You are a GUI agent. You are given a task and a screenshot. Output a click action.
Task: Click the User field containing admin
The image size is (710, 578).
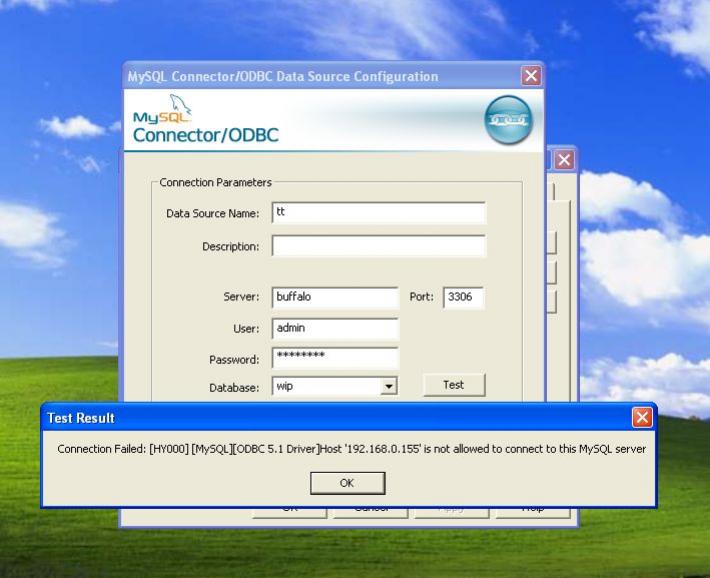pyautogui.click(x=335, y=328)
